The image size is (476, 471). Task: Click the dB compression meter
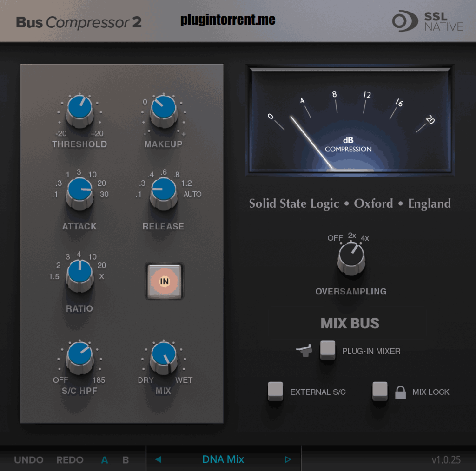point(350,121)
